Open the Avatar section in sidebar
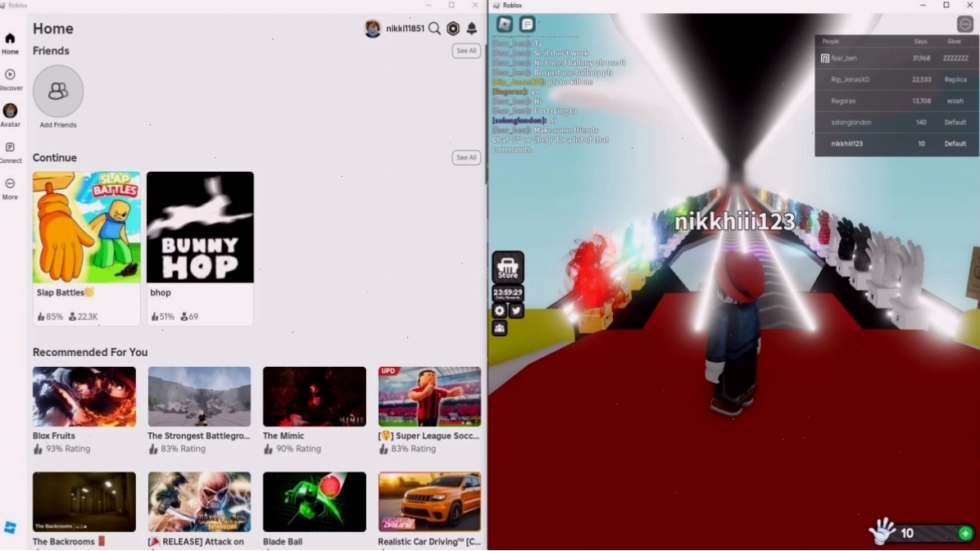 [10, 115]
